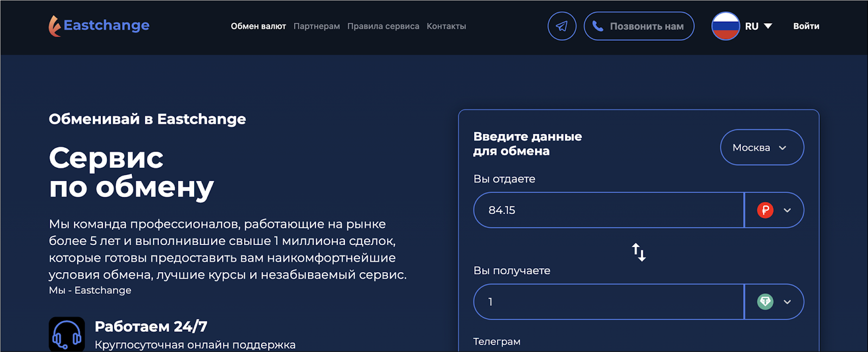Go to Обмен валют menu item
The image size is (868, 352).
(x=258, y=26)
